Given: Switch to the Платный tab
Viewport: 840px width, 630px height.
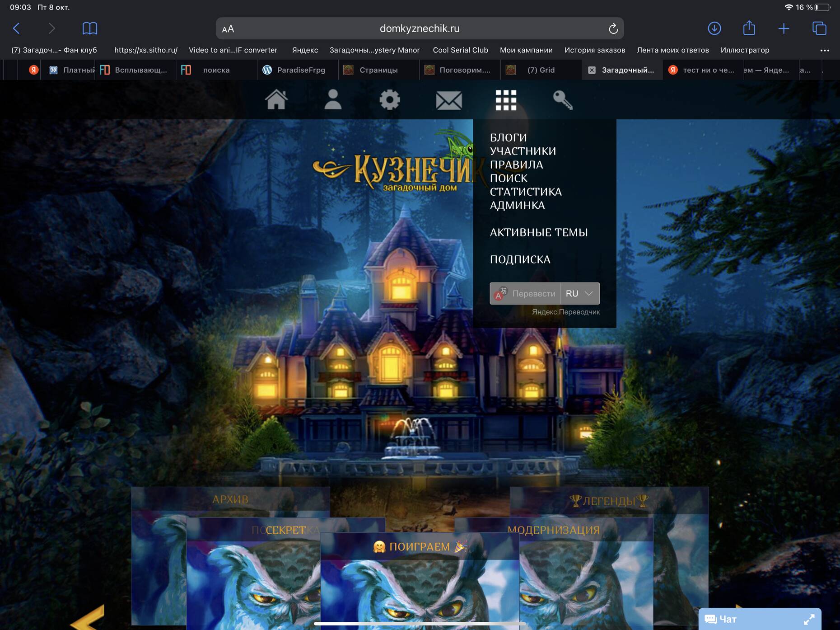Looking at the screenshot, I should coord(72,70).
